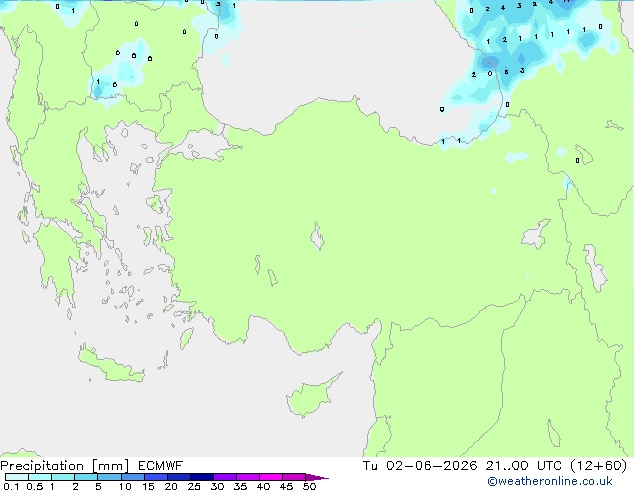Open the weatheronline.co.uk copyright link

550,481
